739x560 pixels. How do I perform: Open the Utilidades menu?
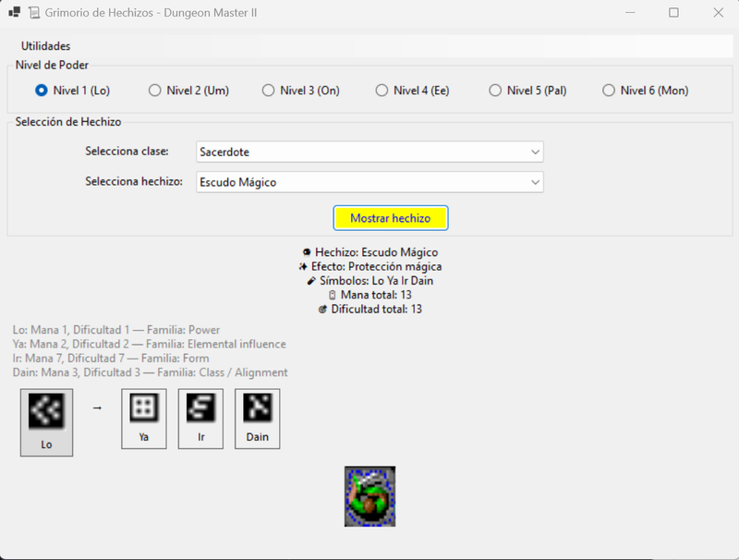45,46
